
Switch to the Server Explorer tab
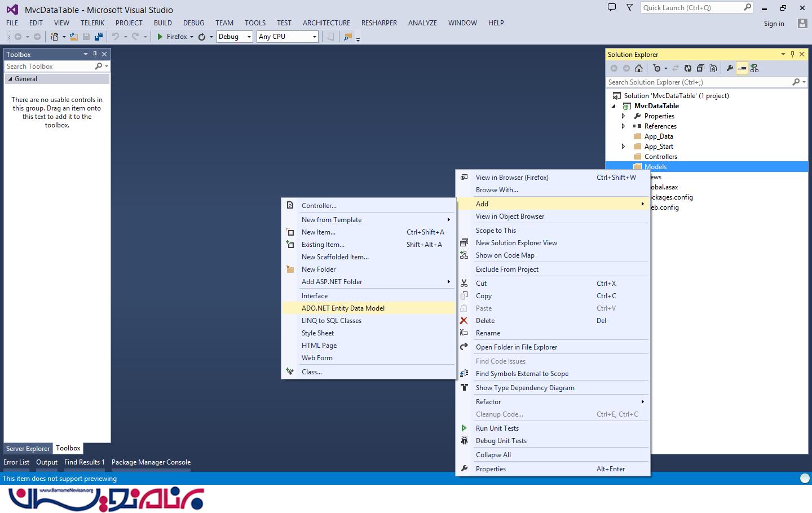[x=28, y=449]
